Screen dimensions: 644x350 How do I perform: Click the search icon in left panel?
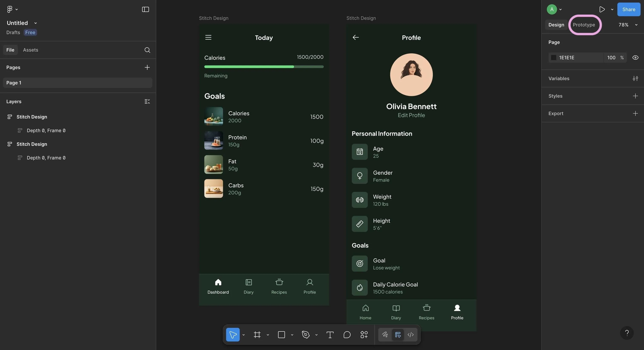click(147, 50)
